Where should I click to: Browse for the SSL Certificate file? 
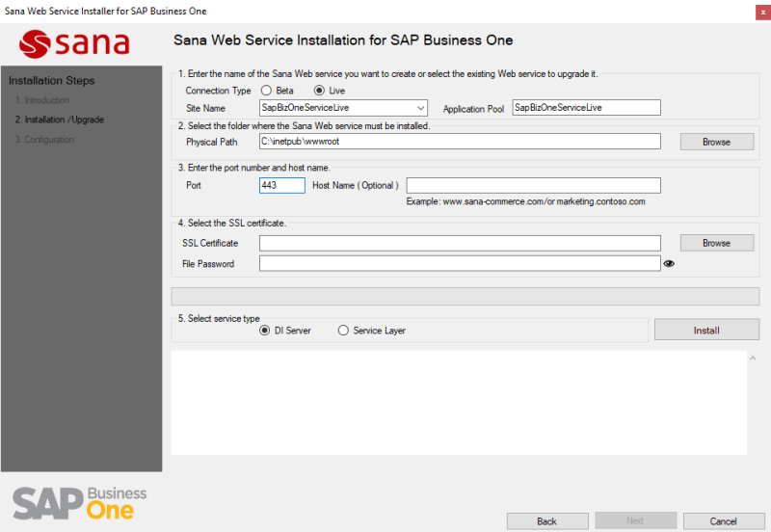(x=716, y=243)
